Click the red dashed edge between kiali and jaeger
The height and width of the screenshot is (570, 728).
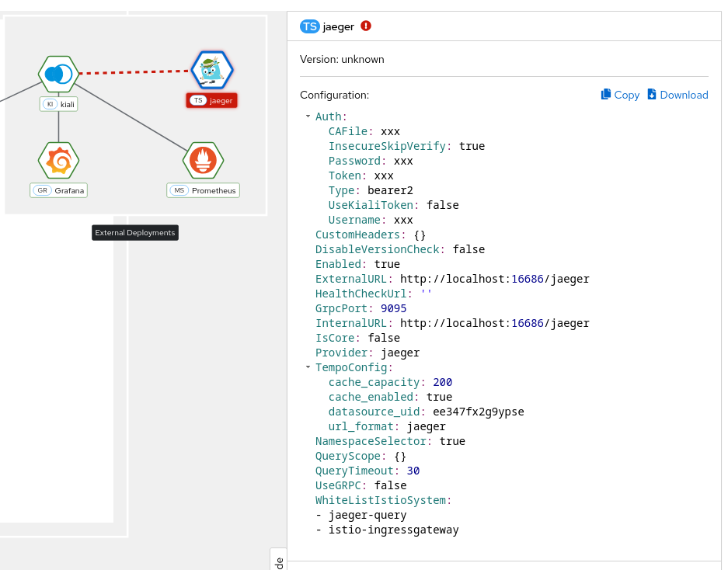pos(135,72)
